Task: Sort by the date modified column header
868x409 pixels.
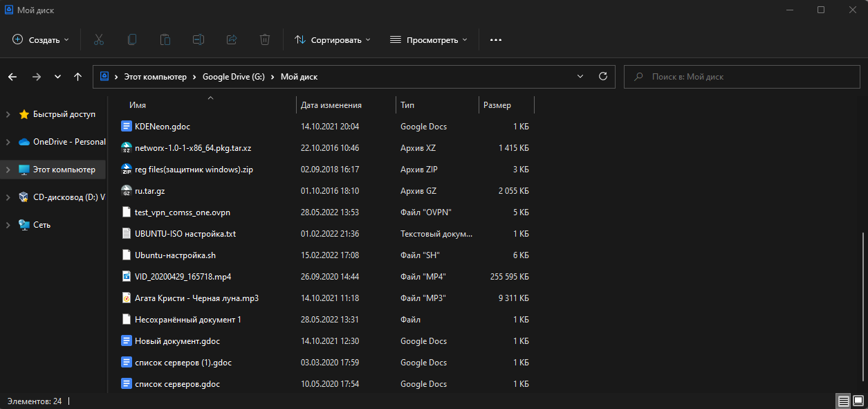Action: [331, 105]
